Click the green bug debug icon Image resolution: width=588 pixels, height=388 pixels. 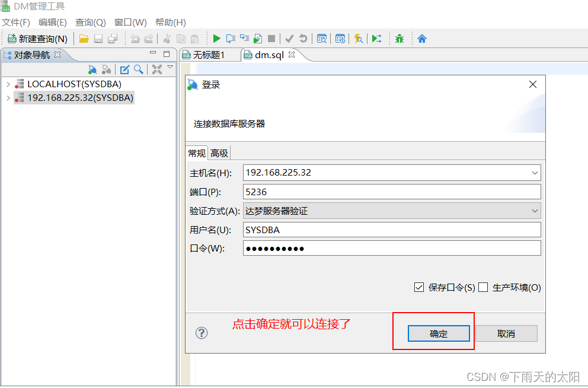[x=400, y=39]
